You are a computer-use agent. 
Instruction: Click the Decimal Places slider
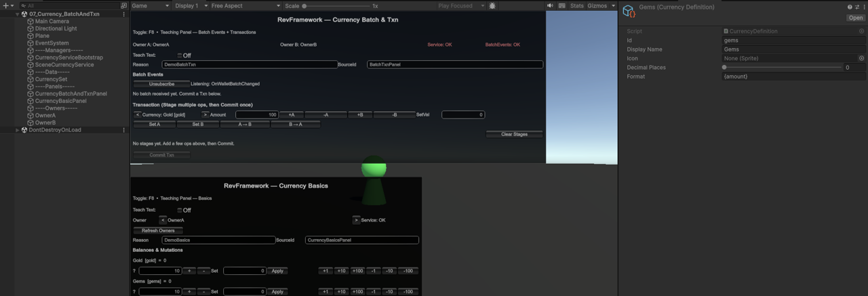tap(780, 68)
